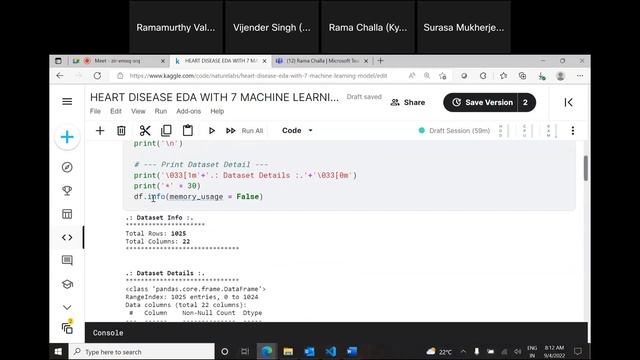Viewport: 640px width, 360px height.
Task: Expand the More chevron in sidebar
Action: [x=67, y=307]
